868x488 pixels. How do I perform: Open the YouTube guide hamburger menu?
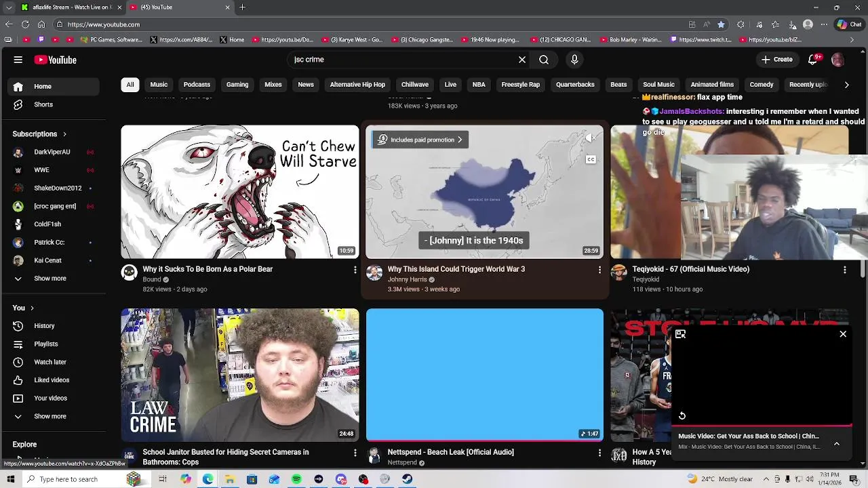(x=18, y=60)
